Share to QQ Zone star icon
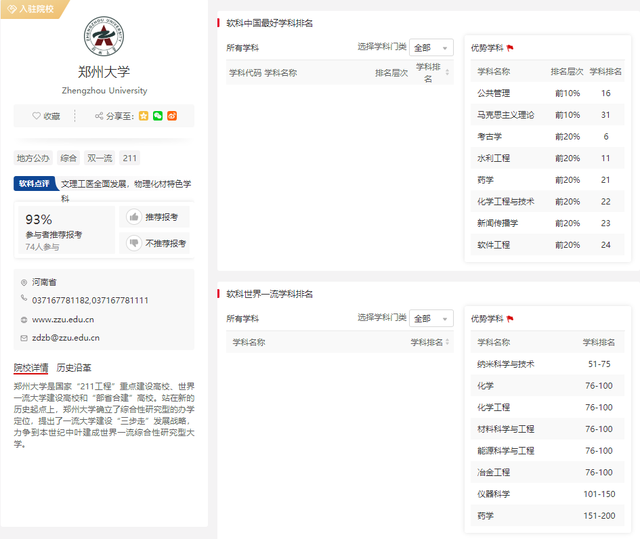This screenshot has width=640, height=539. coord(143,116)
